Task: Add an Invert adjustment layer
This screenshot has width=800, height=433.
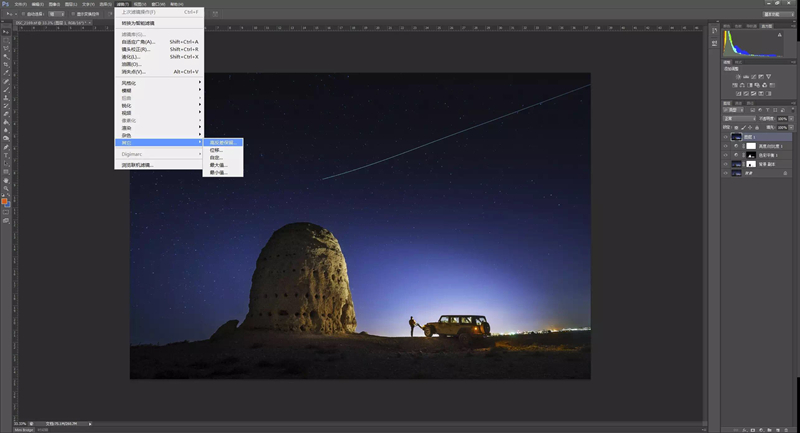Action: (x=738, y=93)
